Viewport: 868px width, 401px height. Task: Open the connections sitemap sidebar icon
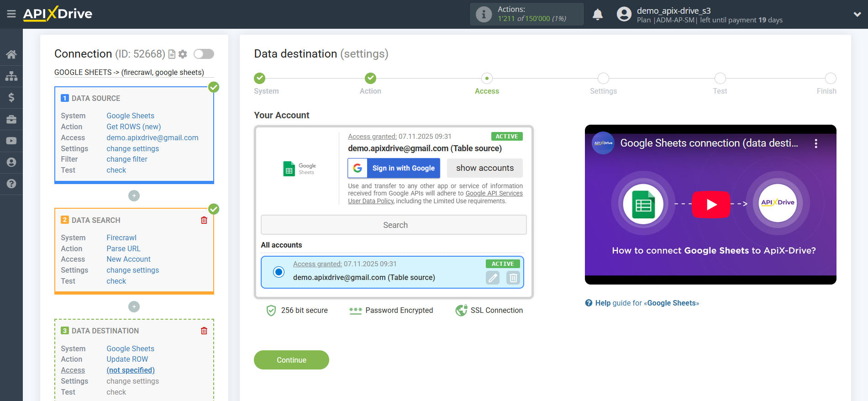click(x=11, y=76)
